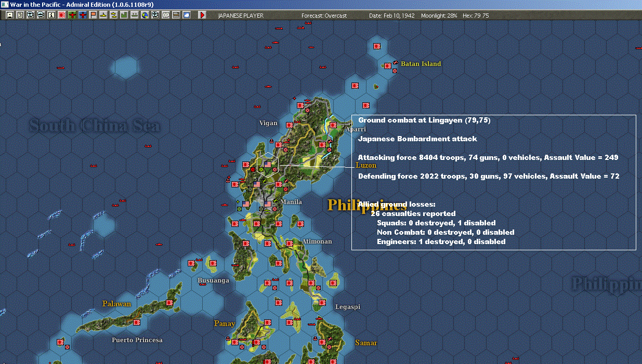Click the Atimonan map label

pos(317,241)
